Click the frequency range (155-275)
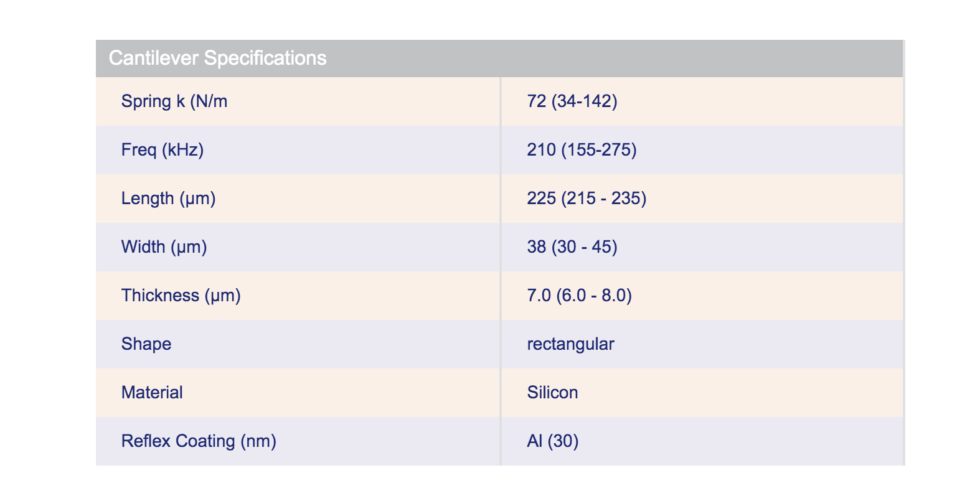 tap(599, 149)
